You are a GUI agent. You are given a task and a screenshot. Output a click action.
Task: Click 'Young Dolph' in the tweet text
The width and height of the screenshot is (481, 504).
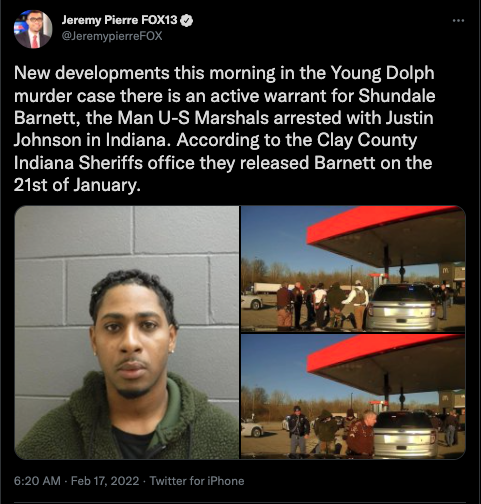(x=382, y=73)
